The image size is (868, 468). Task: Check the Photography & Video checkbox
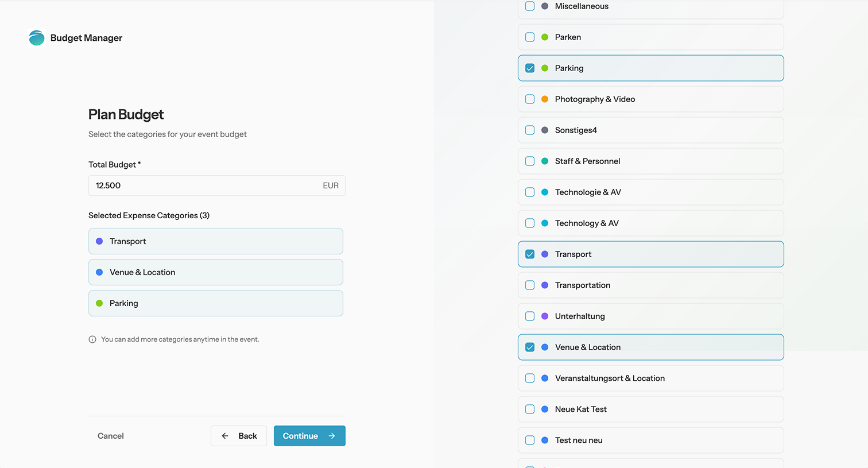tap(530, 99)
